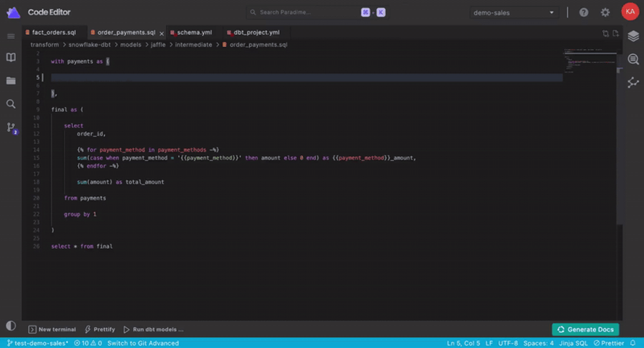Open the LF line ending selector
This screenshot has height=348, width=644.
click(489, 343)
